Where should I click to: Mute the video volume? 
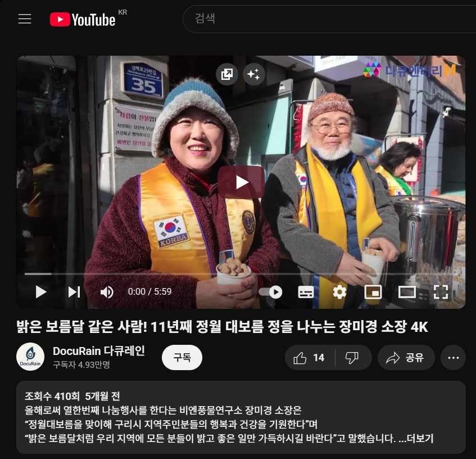(106, 292)
